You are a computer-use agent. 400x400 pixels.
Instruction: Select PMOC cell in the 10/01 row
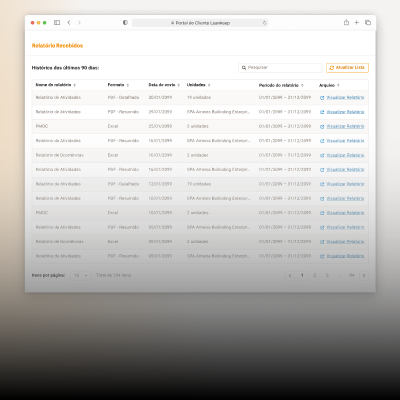coord(42,213)
